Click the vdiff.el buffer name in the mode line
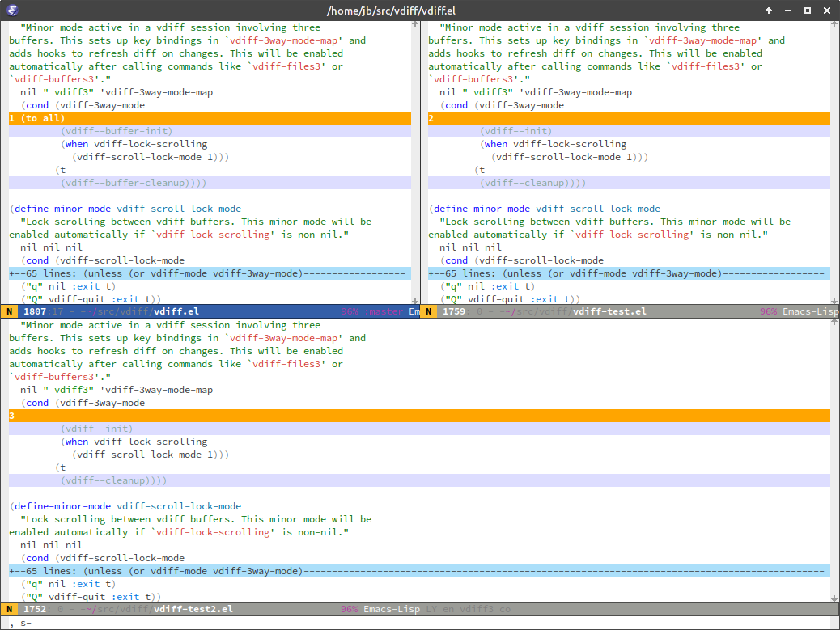The image size is (840, 630). [x=176, y=311]
